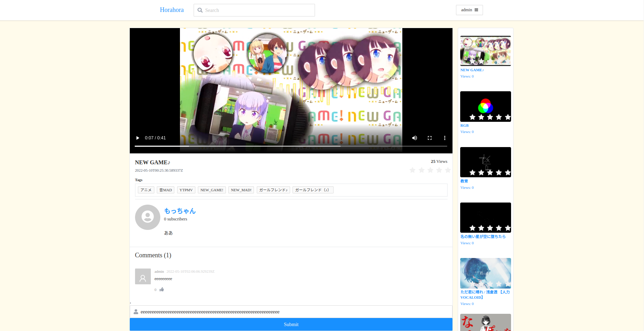Open the RGB video thumbnail
The image size is (644, 331).
click(x=485, y=106)
